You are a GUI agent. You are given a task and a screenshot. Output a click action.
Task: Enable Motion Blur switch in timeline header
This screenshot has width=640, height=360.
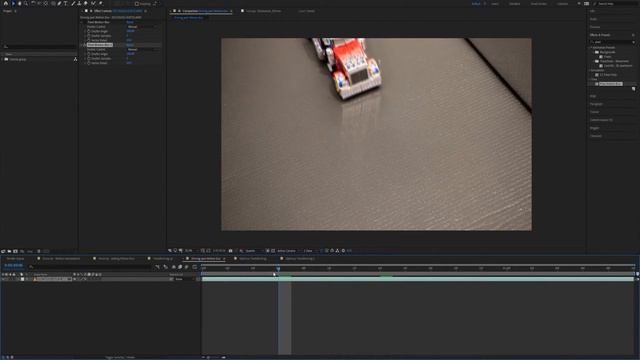pos(187,267)
